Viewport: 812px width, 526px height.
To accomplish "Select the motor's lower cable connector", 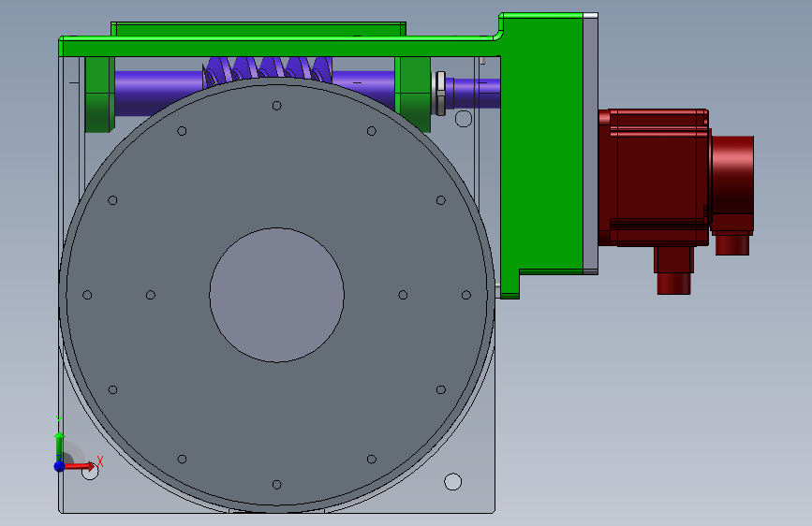I will pos(673,270).
